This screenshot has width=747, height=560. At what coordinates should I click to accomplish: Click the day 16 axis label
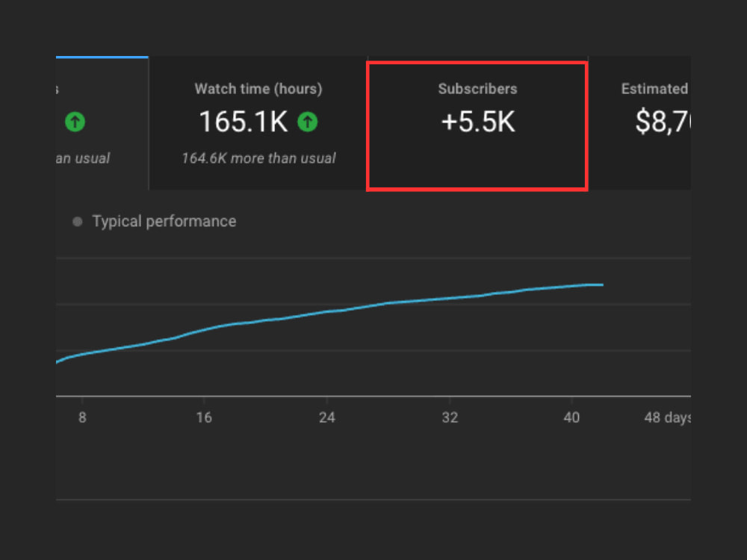click(204, 417)
